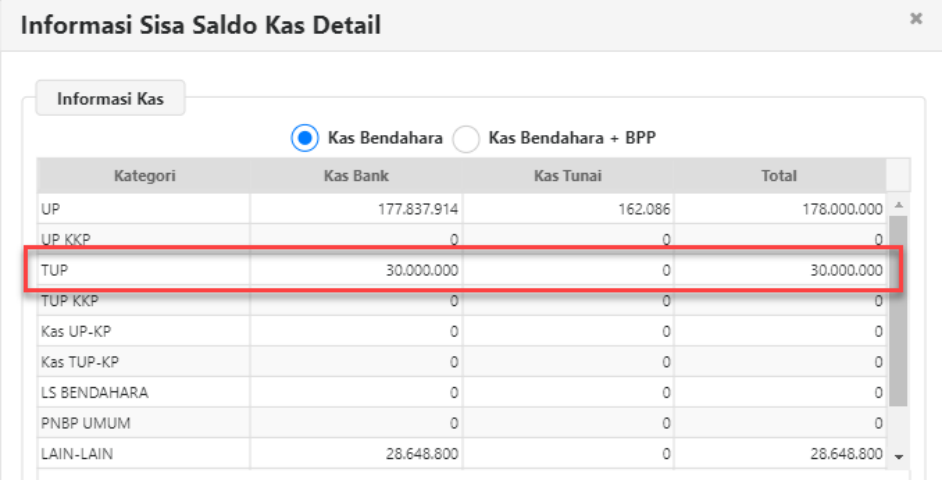Screen dimensions: 942x480
Task: Close the Informasi Sisa Saldo Kas Detail dialog
Action: 915,19
